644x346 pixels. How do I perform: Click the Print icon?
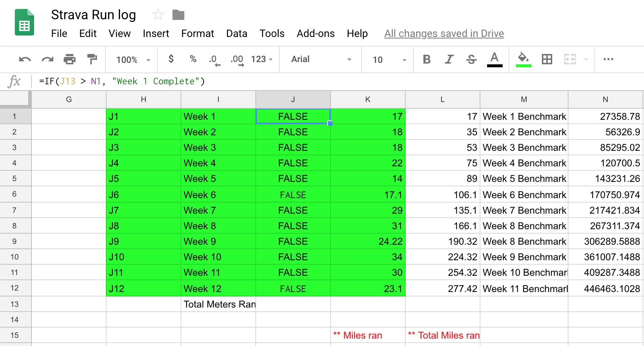[x=70, y=59]
